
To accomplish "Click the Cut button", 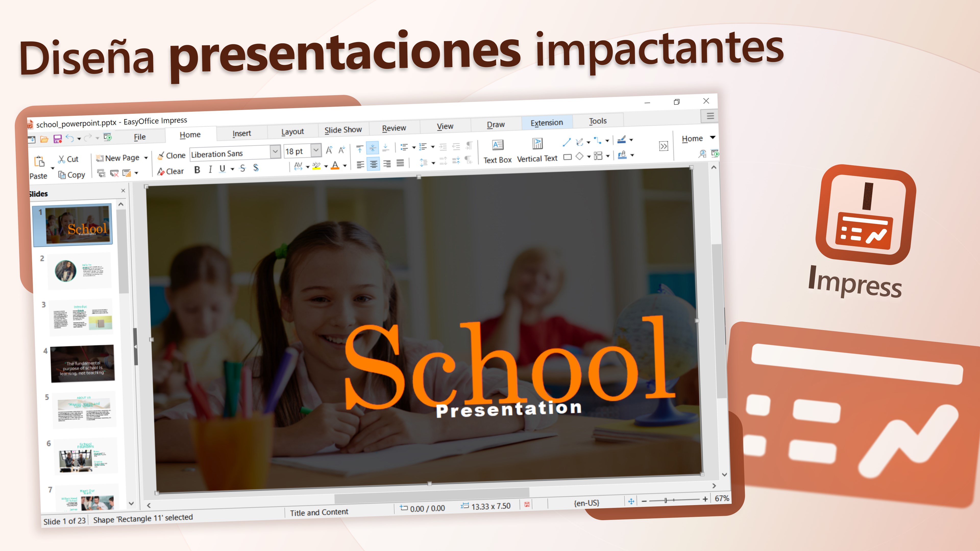I will (x=68, y=159).
